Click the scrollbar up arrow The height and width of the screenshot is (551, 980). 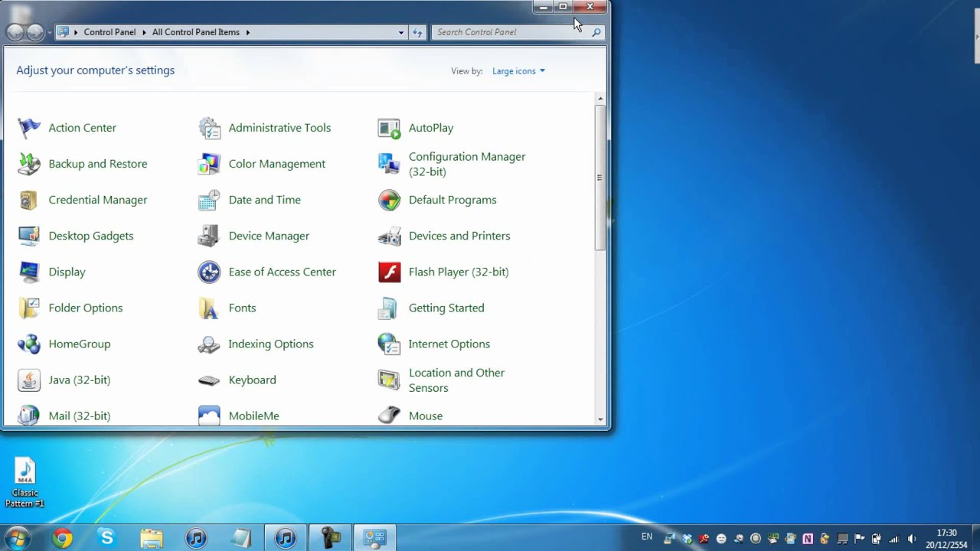(600, 99)
